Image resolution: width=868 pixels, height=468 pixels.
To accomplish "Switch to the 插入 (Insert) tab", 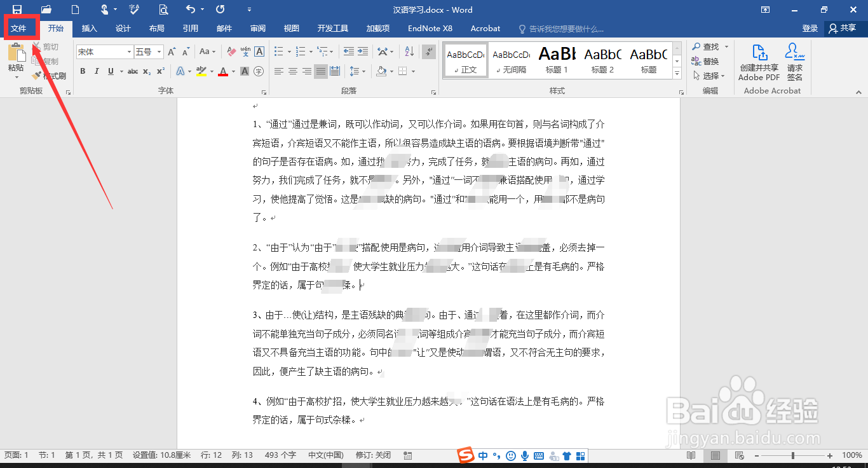I will click(x=90, y=29).
